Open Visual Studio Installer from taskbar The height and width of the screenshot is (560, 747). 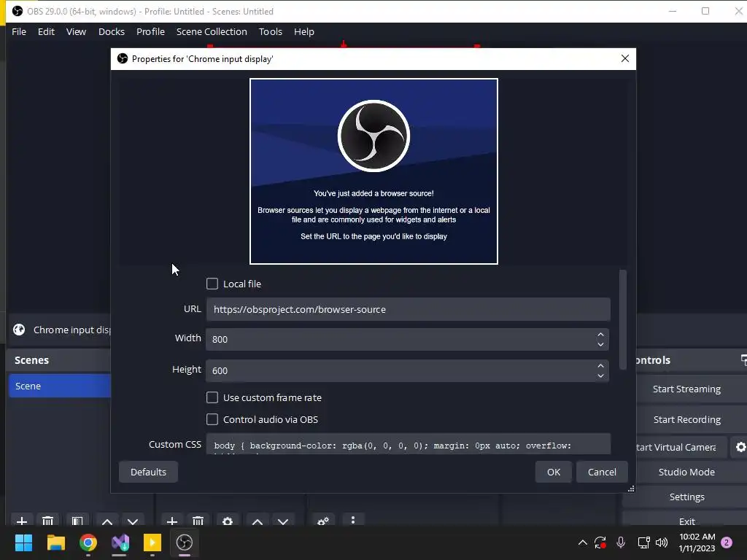pos(120,542)
